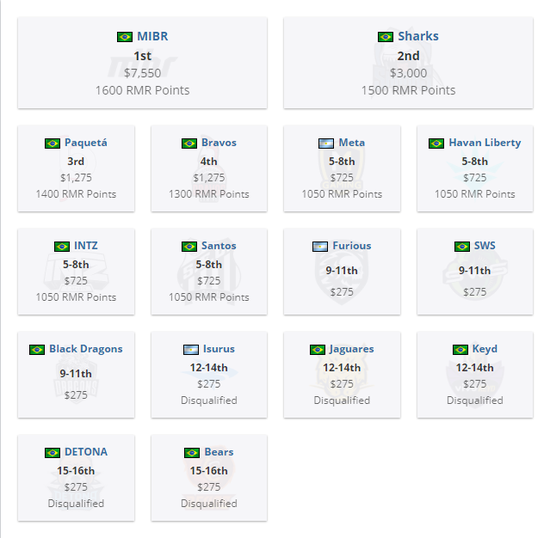Open the MIBR team link
The image size is (550, 538).
point(153,36)
